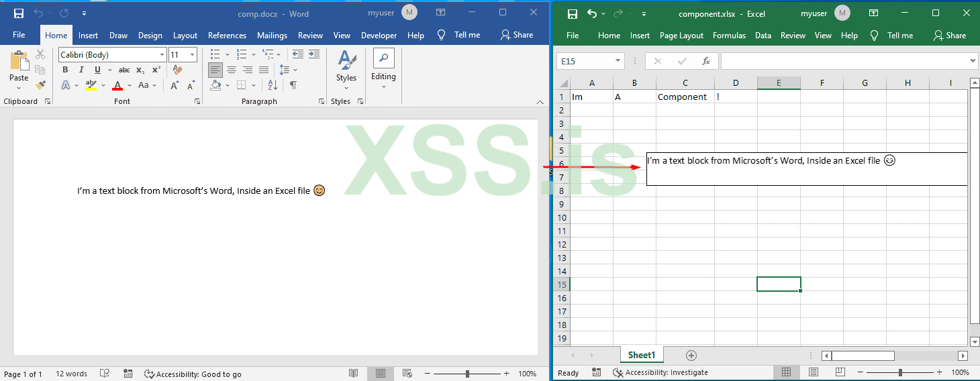Viewport: 980px width, 381px height.
Task: Click Excel's Page Layout view icon
Action: 813,372
